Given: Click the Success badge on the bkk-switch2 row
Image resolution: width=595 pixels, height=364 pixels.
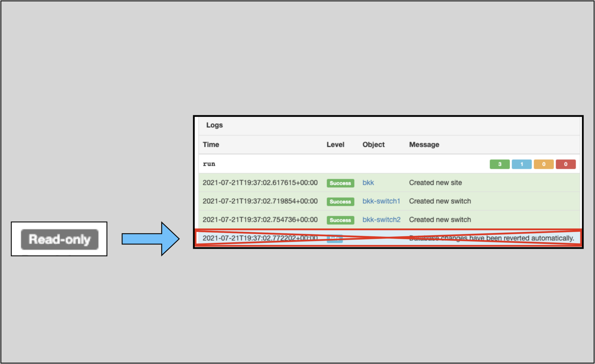Looking at the screenshot, I should coord(340,220).
